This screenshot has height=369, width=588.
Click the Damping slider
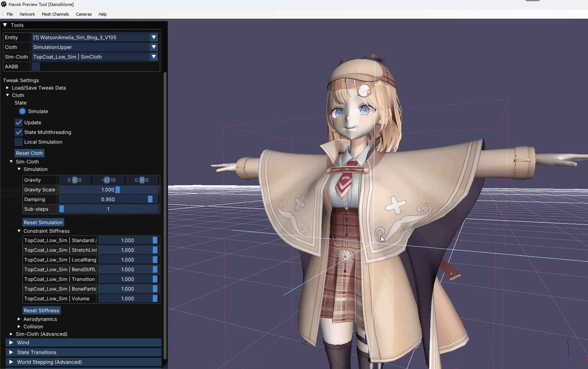click(108, 199)
